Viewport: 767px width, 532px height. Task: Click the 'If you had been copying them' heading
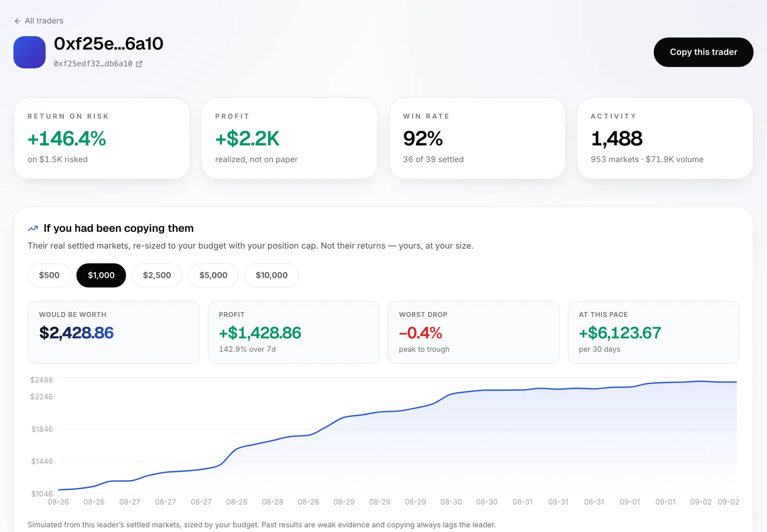click(118, 229)
